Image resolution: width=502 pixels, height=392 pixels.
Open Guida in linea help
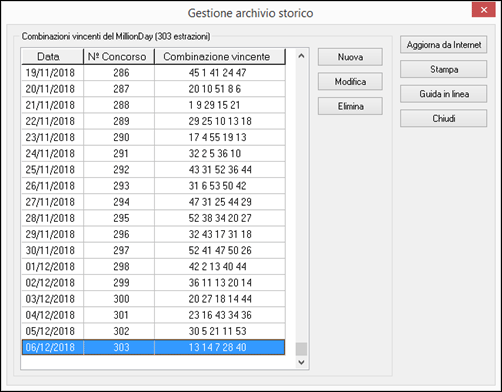[443, 94]
